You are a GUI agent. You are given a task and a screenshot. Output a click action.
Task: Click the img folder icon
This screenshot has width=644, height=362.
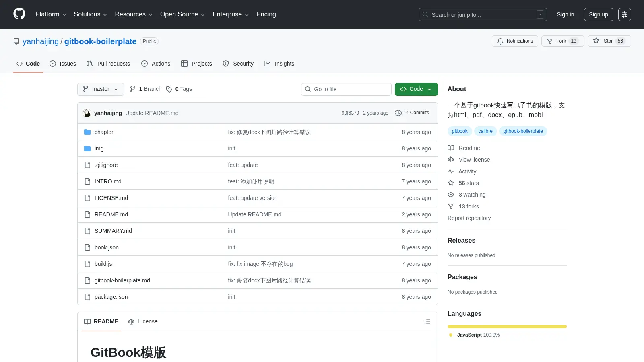click(x=87, y=148)
